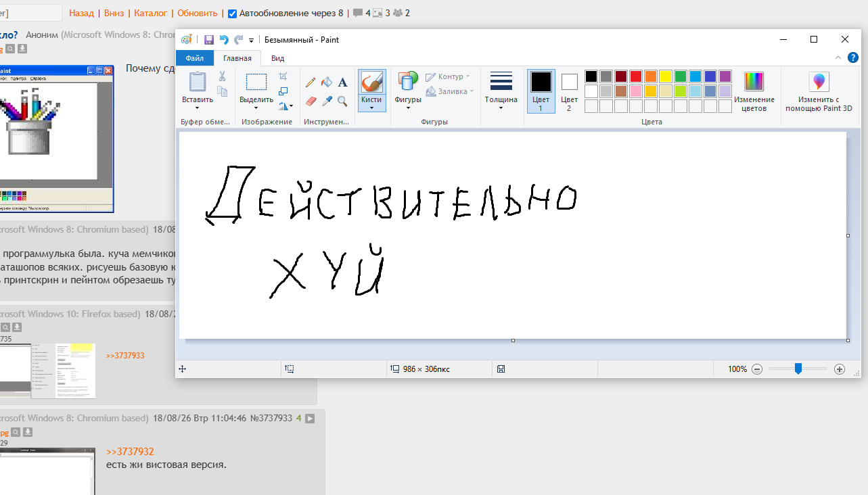Select the Magnifier tool

coord(343,101)
